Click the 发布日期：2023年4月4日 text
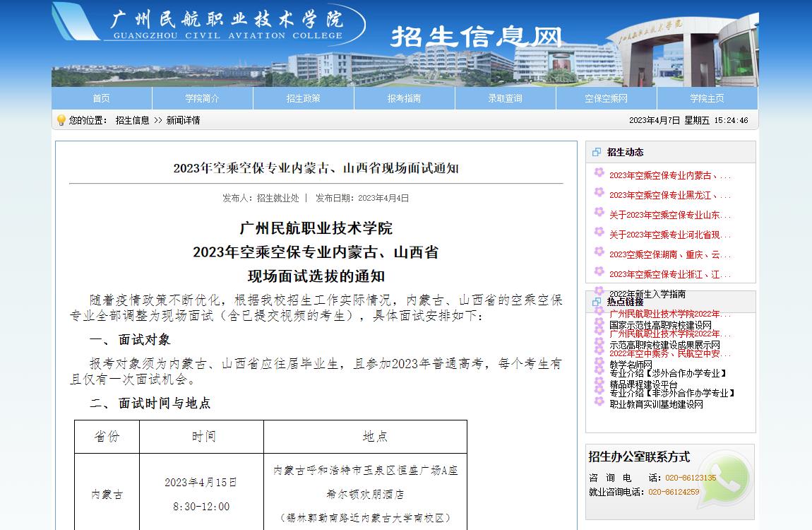 click(x=362, y=198)
